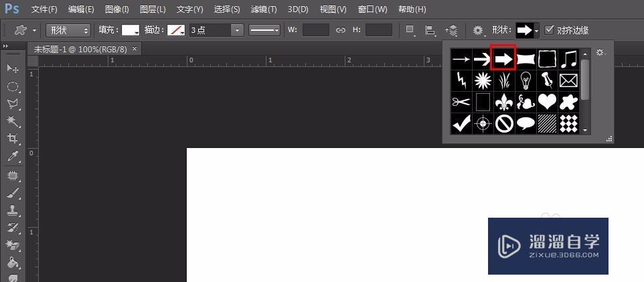The image size is (644, 282).
Task: Select the Brush tool
Action: [x=13, y=193]
